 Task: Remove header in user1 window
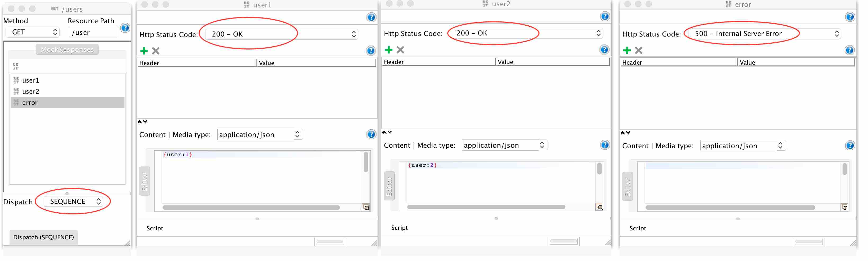click(156, 51)
